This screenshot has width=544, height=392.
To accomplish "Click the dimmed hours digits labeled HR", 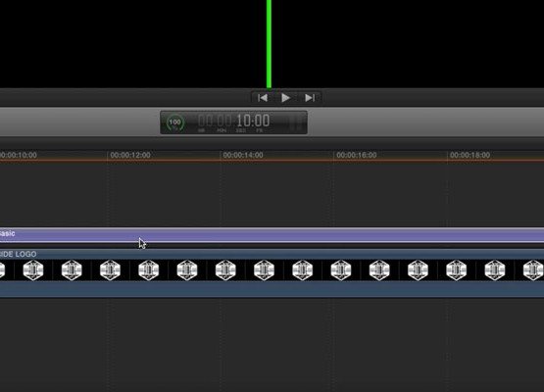I will click(205, 121).
